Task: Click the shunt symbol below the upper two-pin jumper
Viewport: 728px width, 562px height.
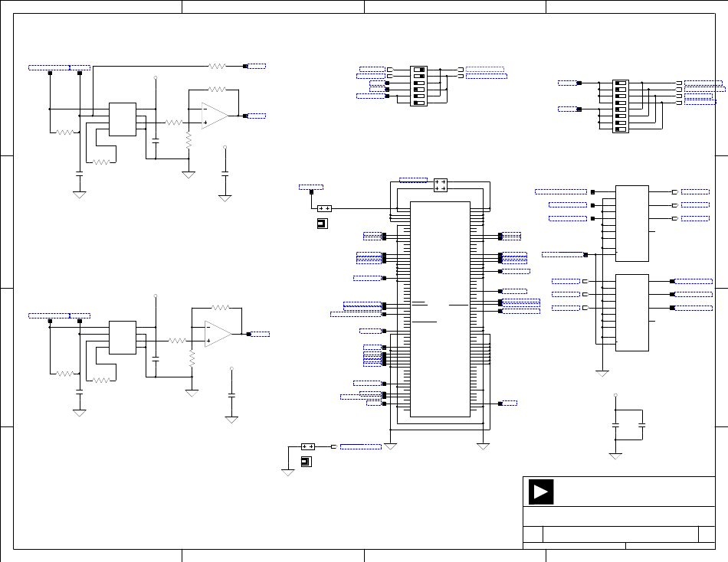Action: pyautogui.click(x=322, y=224)
